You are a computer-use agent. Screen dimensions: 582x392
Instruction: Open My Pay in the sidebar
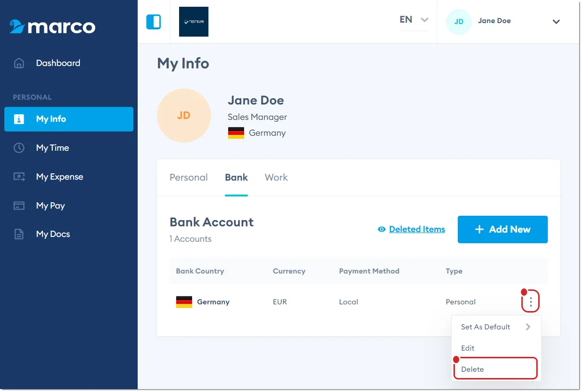69,206
